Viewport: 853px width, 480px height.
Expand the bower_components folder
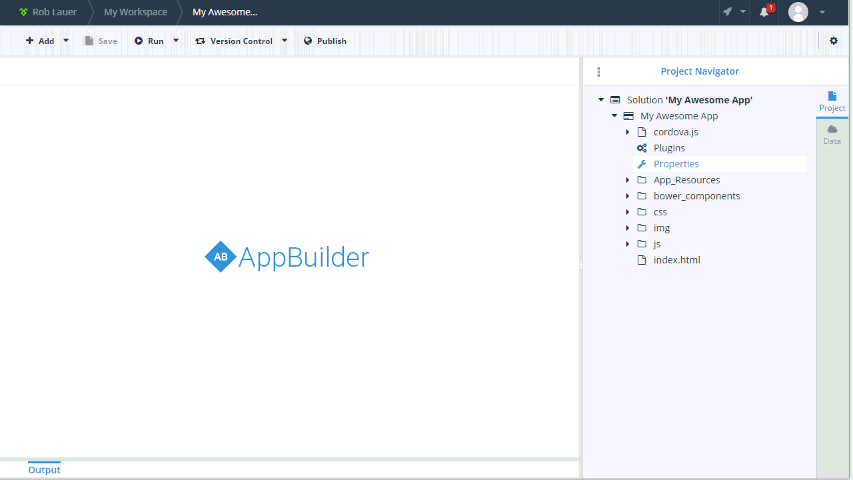click(x=627, y=196)
